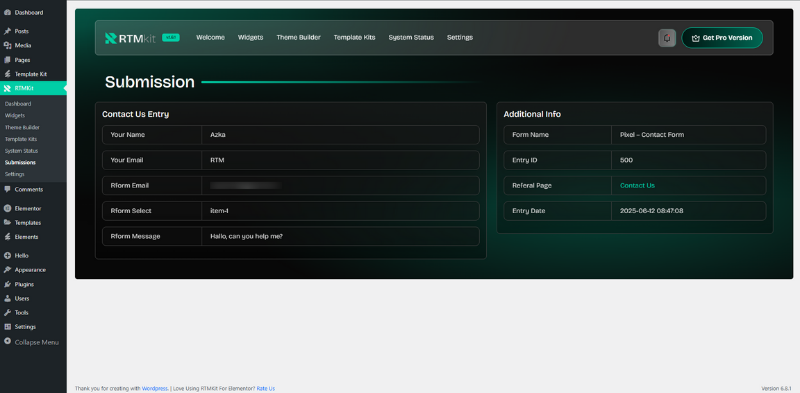This screenshot has width=800, height=393.
Task: Click the version badge next to RTMKit logo
Action: click(x=171, y=37)
